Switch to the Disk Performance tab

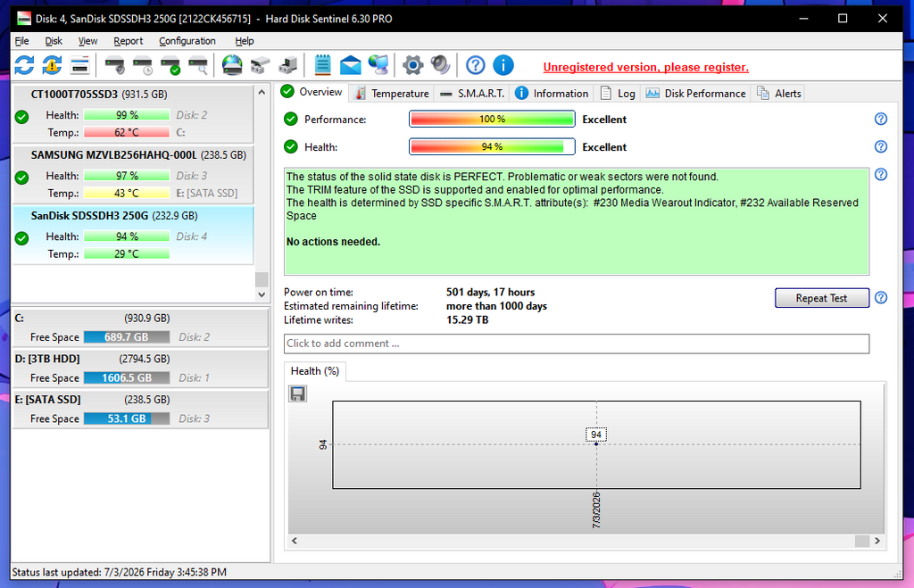coord(695,93)
